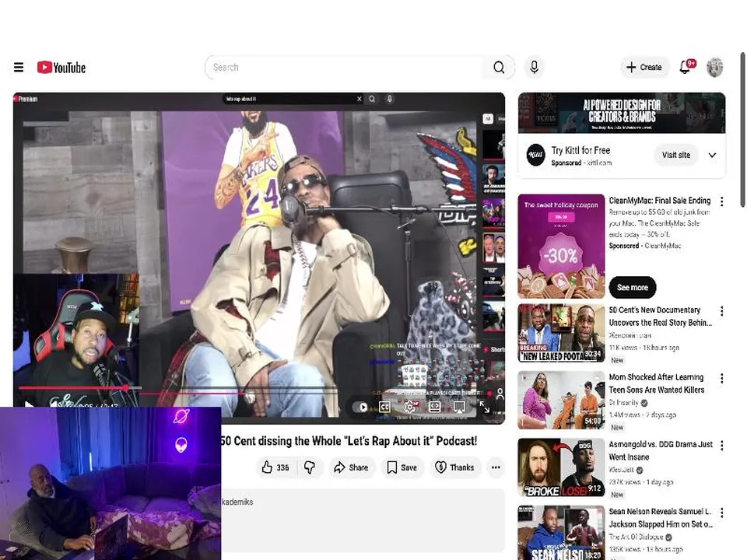The image size is (747, 560).
Task: Like the video with thumbs-up
Action: [275, 467]
